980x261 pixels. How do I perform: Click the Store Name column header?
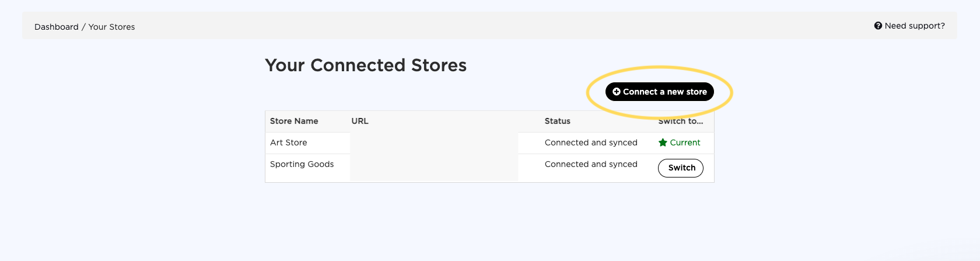click(294, 121)
